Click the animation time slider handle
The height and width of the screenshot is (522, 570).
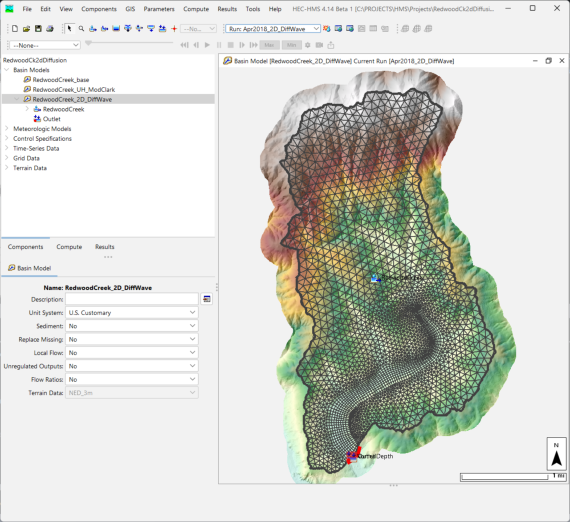coord(88,43)
